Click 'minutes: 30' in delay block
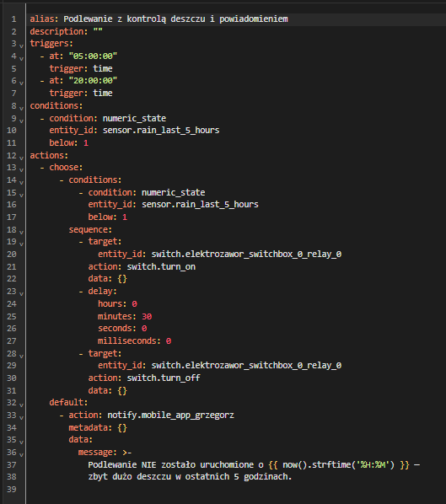This screenshot has width=446, height=504. [125, 316]
